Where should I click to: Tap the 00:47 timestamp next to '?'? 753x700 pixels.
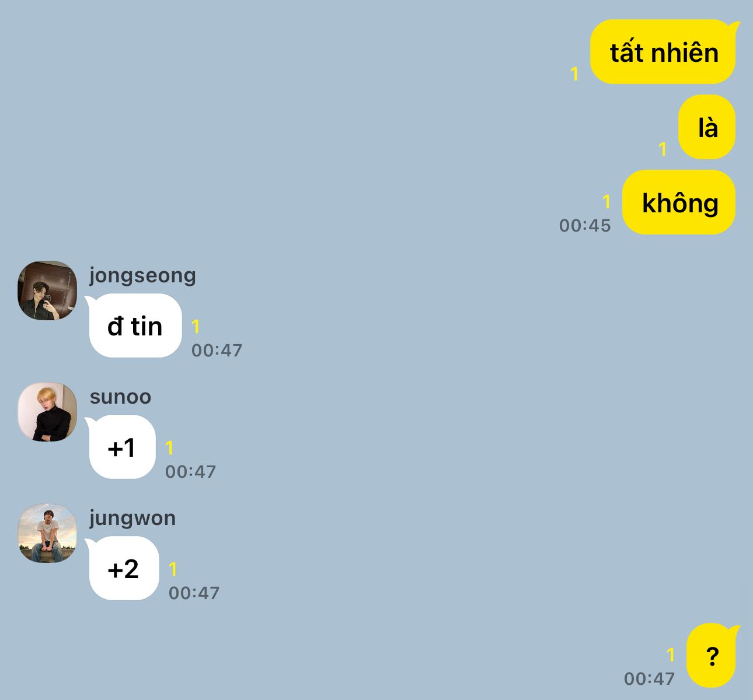click(649, 679)
